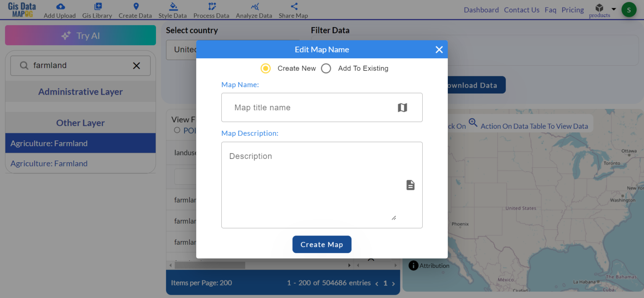Open the Gis Library icon
The height and width of the screenshot is (298, 644).
(x=98, y=6)
